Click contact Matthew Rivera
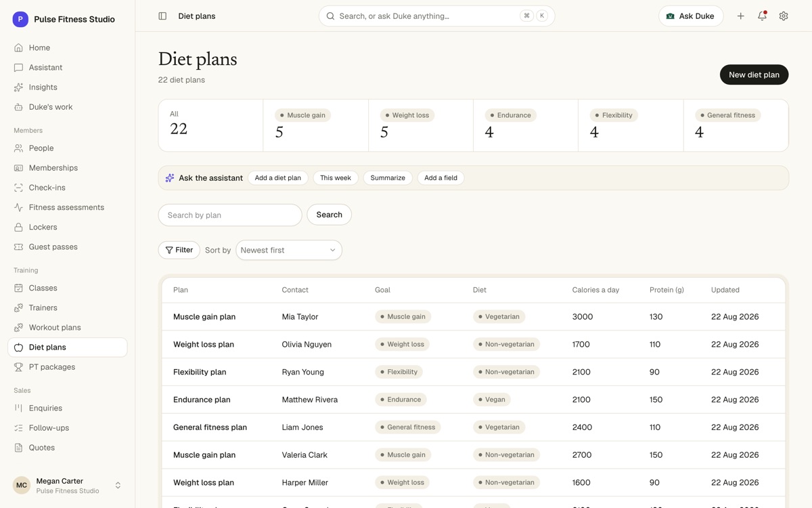Viewport: 812px width, 508px height. pyautogui.click(x=310, y=400)
